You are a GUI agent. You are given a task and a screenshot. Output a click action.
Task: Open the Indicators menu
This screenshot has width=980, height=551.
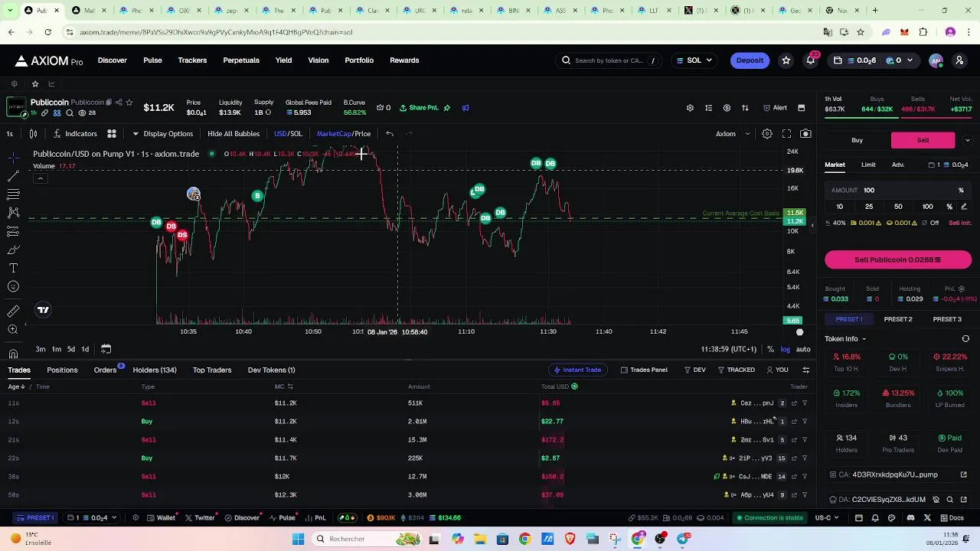pos(75,134)
